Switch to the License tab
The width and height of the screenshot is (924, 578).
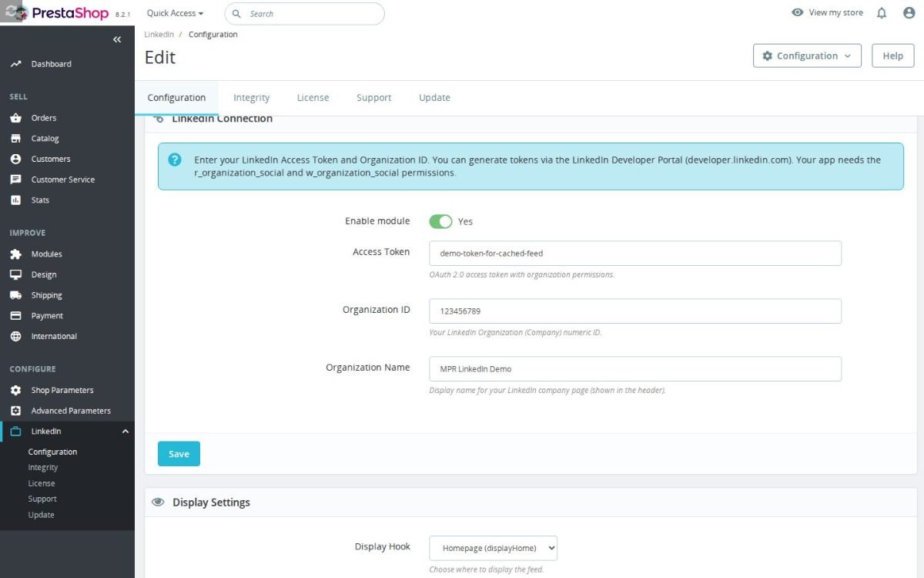(x=313, y=98)
